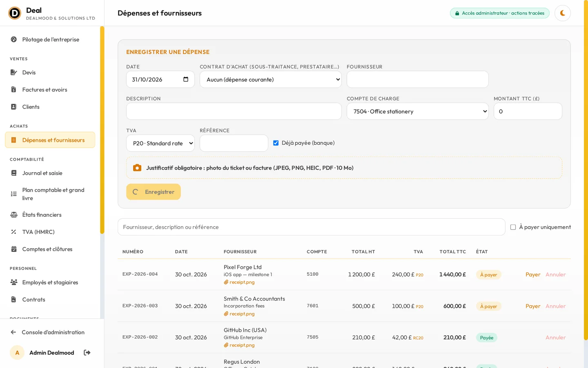Click Annuler for GitHub Inc expense
588x368 pixels.
pos(556,337)
